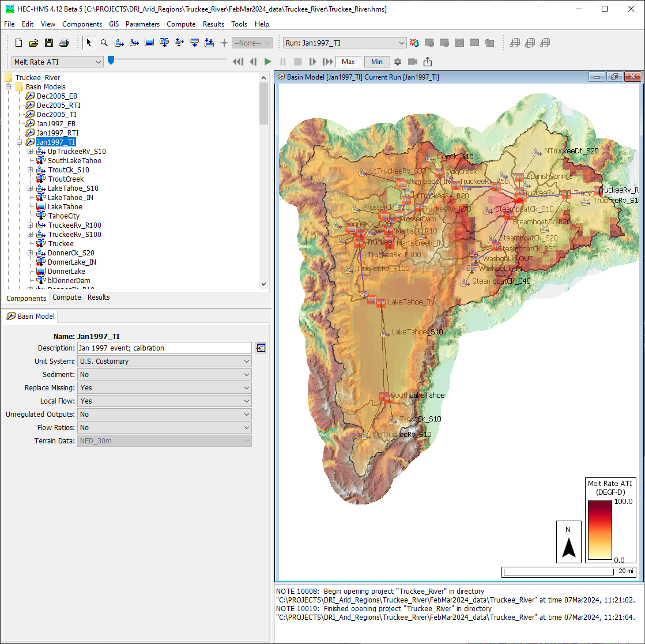Screen dimensions: 645x644
Task: Select the Basin Model editor tab
Action: pyautogui.click(x=31, y=316)
